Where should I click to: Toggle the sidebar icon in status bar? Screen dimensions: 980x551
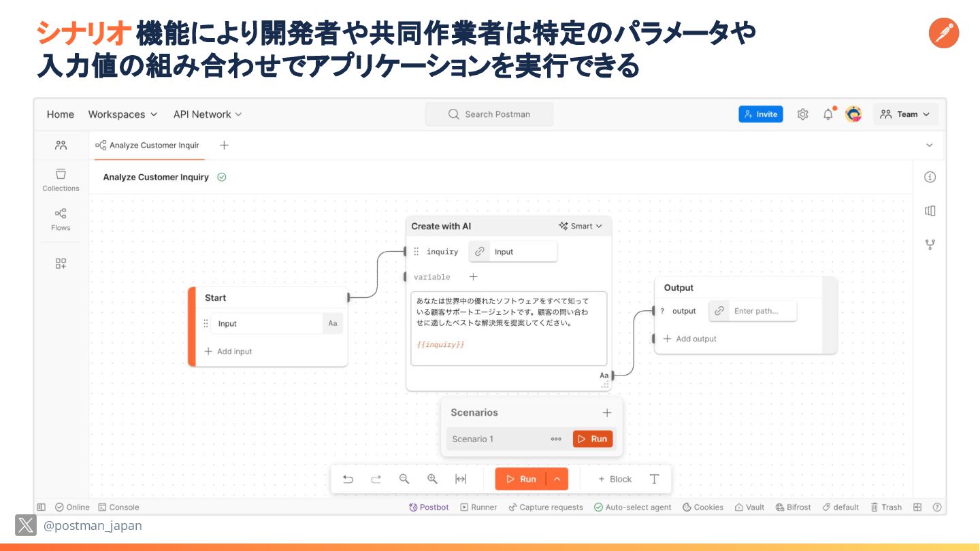41,507
